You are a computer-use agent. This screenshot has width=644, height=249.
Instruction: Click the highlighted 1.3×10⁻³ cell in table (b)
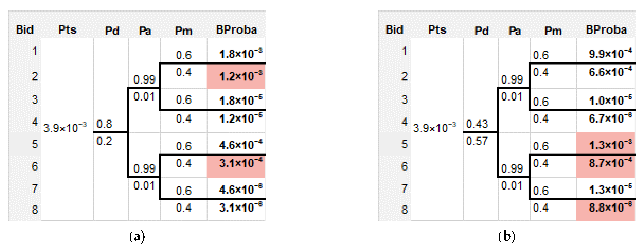606,144
